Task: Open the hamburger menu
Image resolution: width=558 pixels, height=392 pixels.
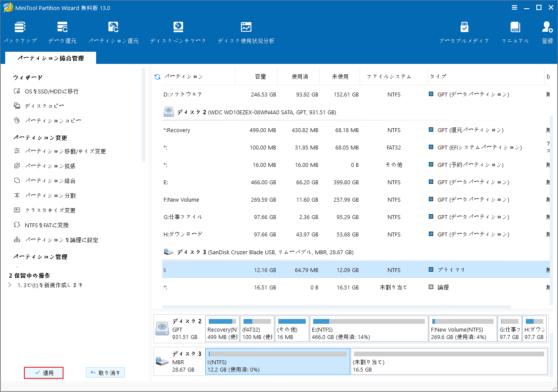Action: click(x=515, y=7)
